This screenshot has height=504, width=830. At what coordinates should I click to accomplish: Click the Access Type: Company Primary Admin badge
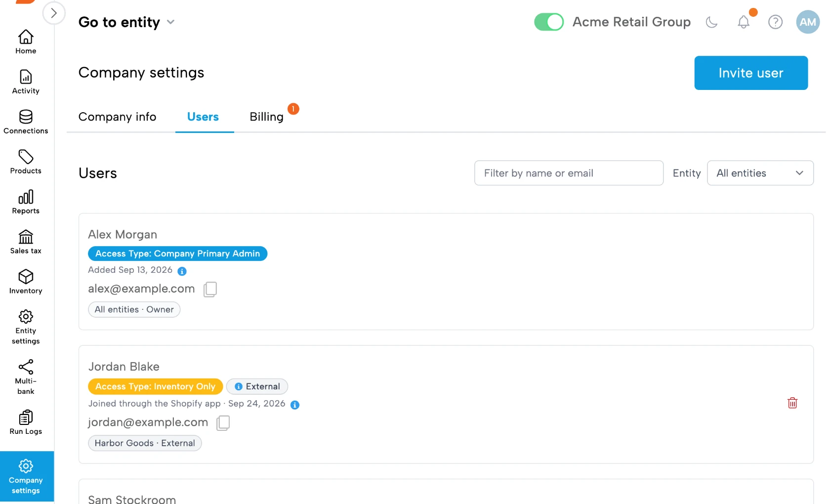177,253
